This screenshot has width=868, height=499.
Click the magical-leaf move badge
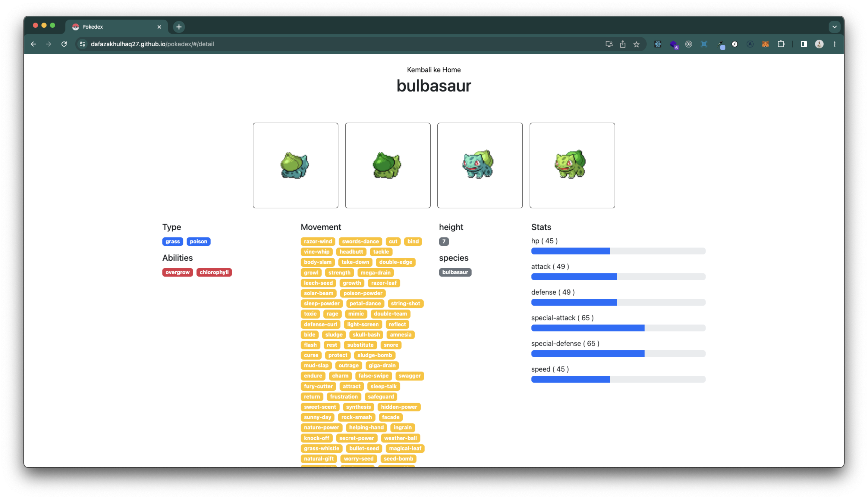tap(405, 448)
